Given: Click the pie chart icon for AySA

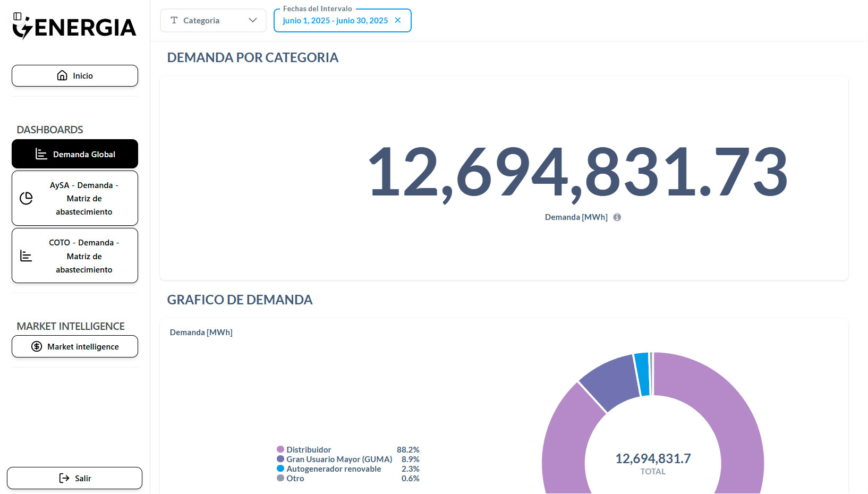Looking at the screenshot, I should [26, 198].
